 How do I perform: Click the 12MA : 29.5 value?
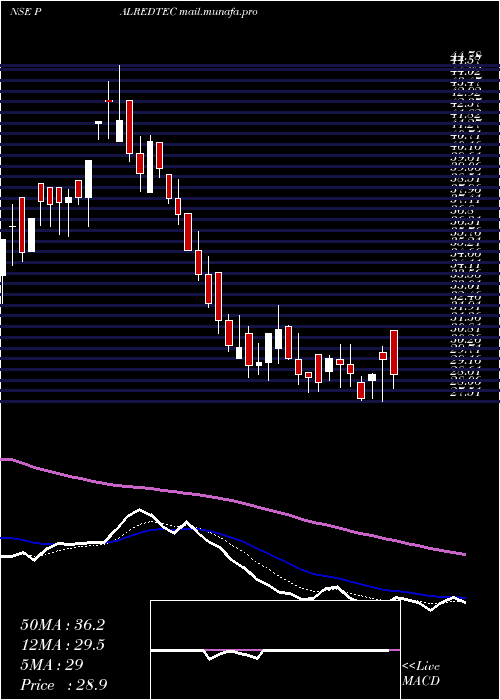(x=62, y=645)
